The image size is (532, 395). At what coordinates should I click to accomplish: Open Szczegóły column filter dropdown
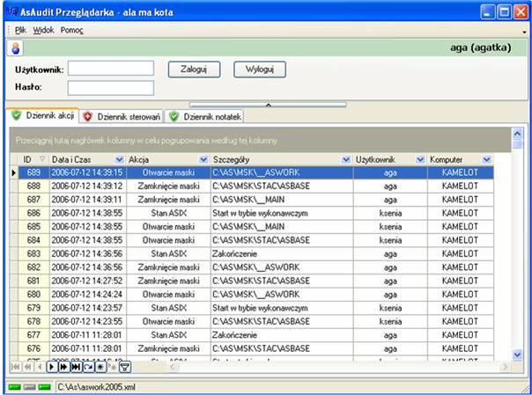346,159
